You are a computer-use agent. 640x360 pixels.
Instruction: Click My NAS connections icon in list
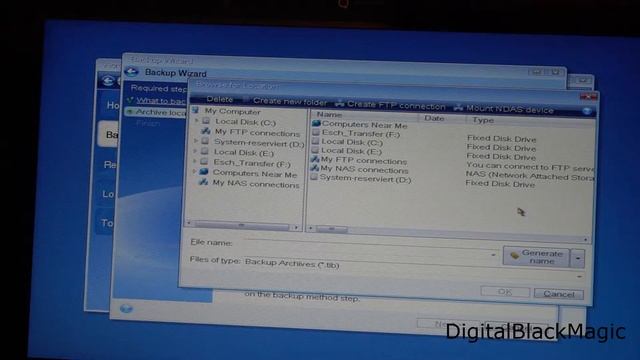[x=314, y=168]
